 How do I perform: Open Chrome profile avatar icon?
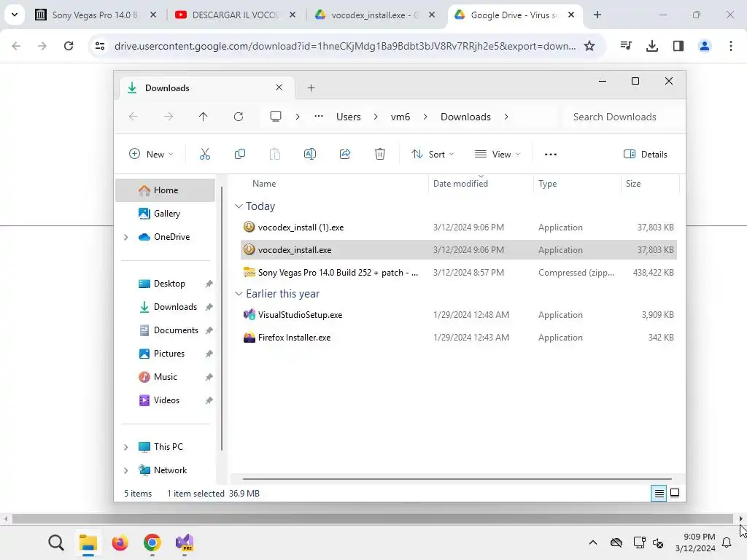[705, 46]
